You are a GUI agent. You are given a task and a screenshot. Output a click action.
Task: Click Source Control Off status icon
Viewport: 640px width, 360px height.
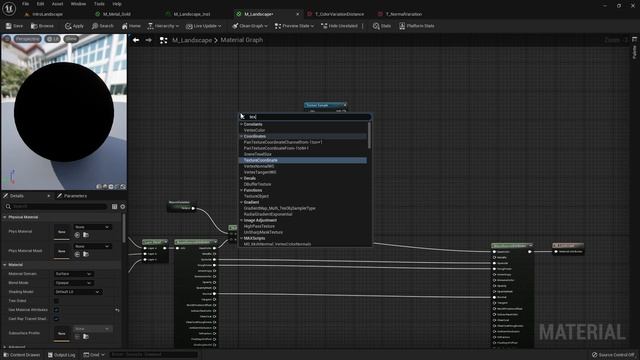[x=594, y=355]
